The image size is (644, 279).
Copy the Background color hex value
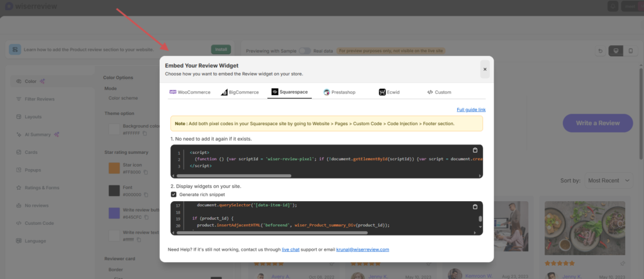(x=145, y=133)
